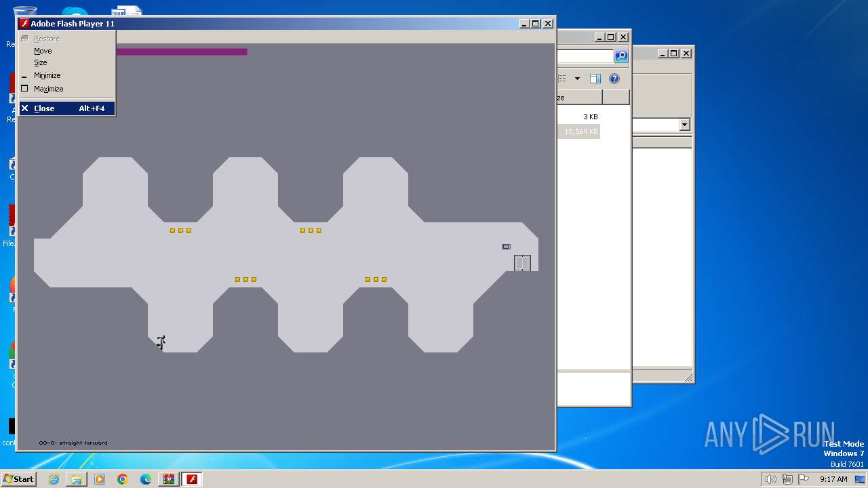Select the 10,569 KB file row
Viewport: 868px width, 488px height.
578,131
